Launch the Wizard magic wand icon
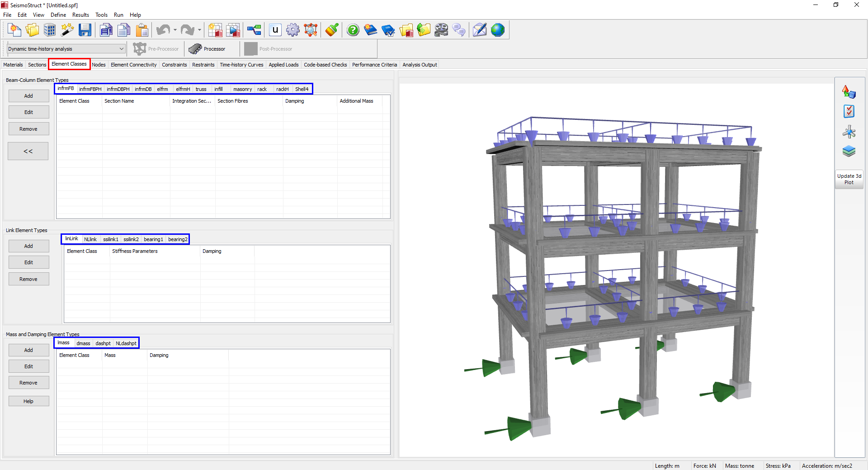The height and width of the screenshot is (470, 868). point(67,30)
